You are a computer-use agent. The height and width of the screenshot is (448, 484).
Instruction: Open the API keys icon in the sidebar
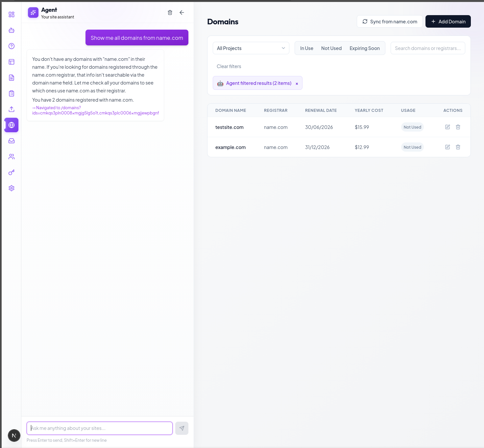[x=12, y=172]
